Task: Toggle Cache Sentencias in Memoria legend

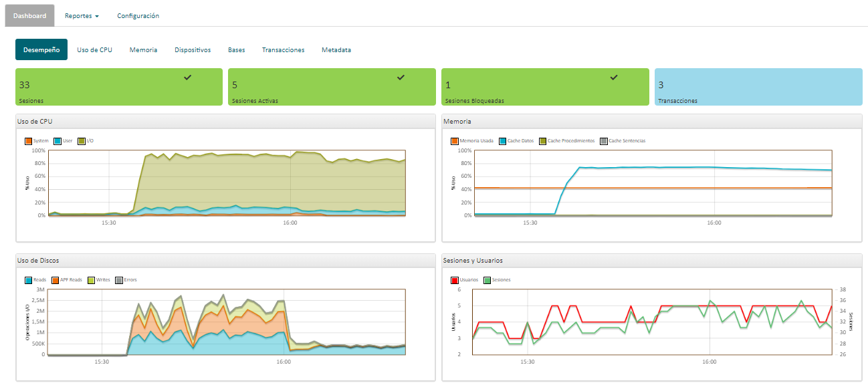Action: click(627, 141)
